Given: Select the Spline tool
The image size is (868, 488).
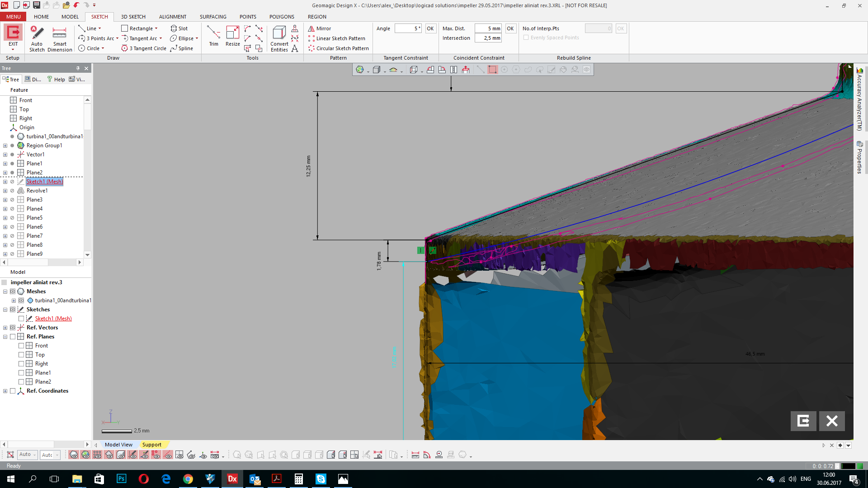Looking at the screenshot, I should (182, 48).
